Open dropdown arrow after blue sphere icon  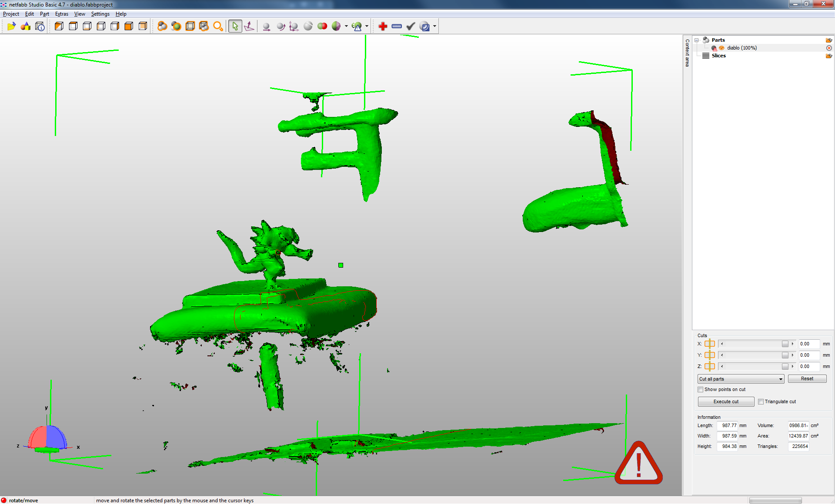[434, 27]
